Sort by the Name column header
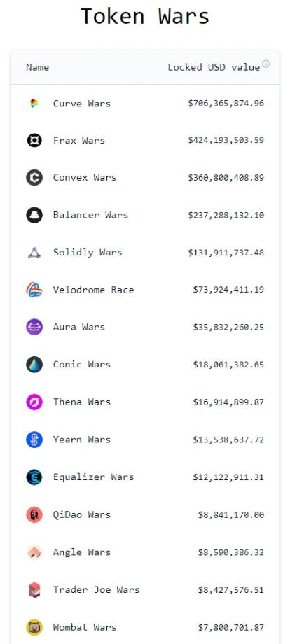290x644 pixels. tap(37, 67)
